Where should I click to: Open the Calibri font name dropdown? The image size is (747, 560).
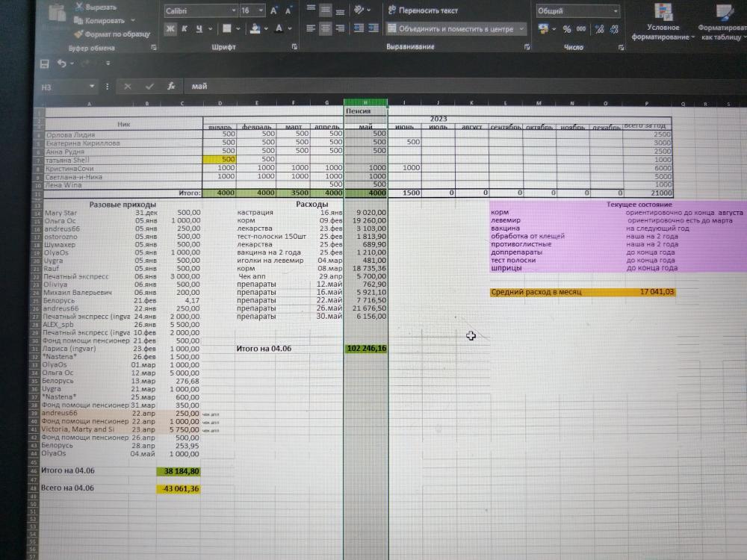[x=234, y=10]
